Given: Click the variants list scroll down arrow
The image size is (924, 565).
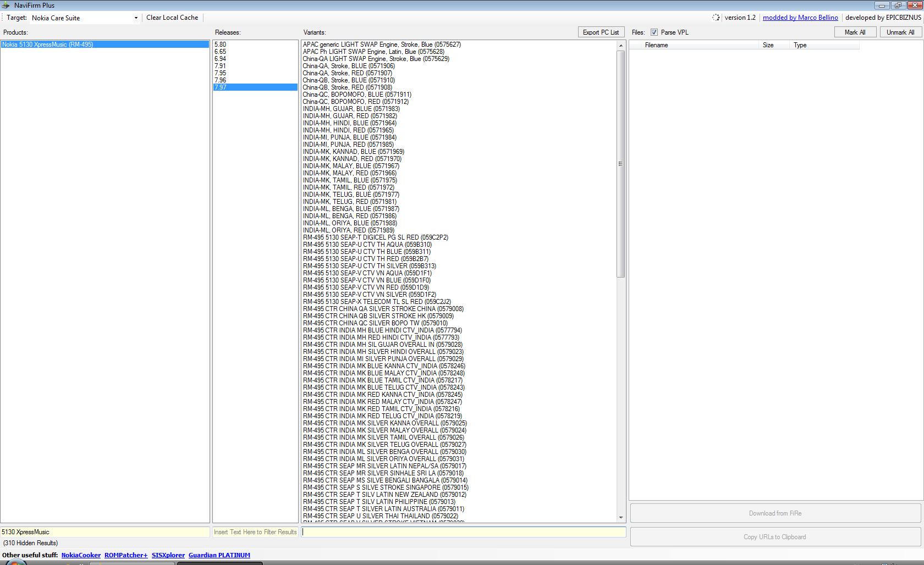Looking at the screenshot, I should coord(621,517).
